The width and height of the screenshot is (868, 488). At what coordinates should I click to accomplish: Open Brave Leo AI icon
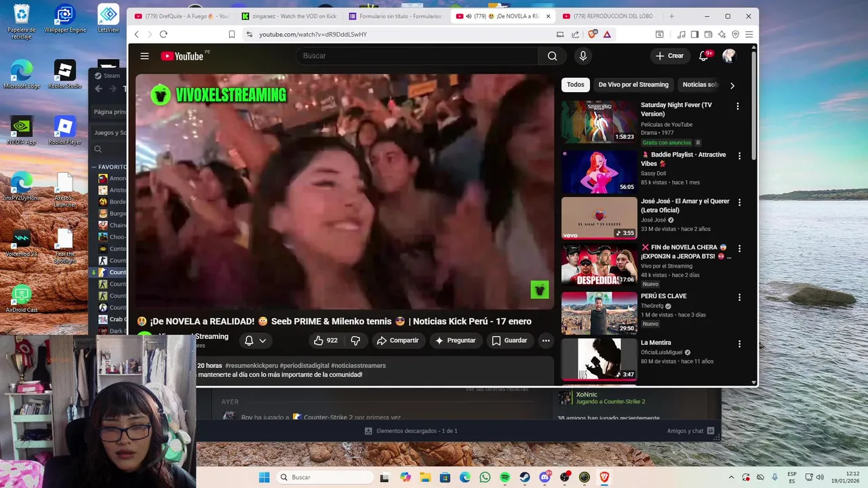coord(722,35)
